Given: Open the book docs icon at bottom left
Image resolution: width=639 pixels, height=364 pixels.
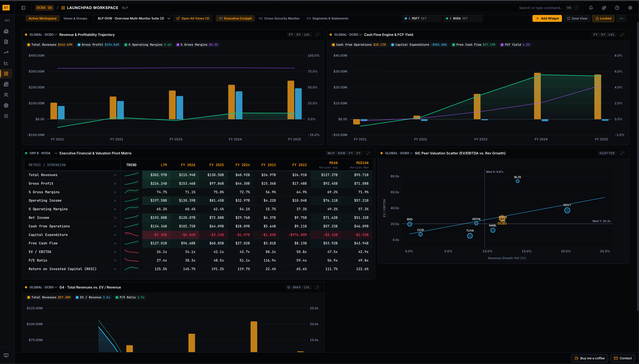Looking at the screenshot, I should pyautogui.click(x=6, y=355).
